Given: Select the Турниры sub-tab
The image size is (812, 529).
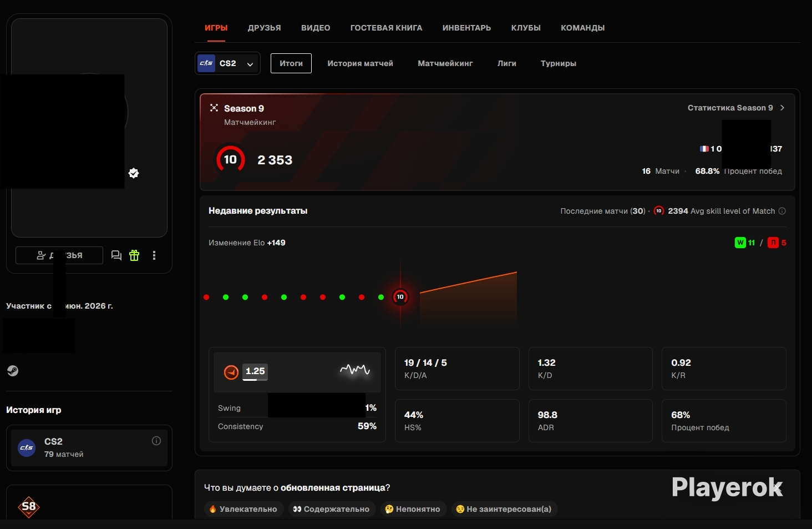Looking at the screenshot, I should click(559, 63).
